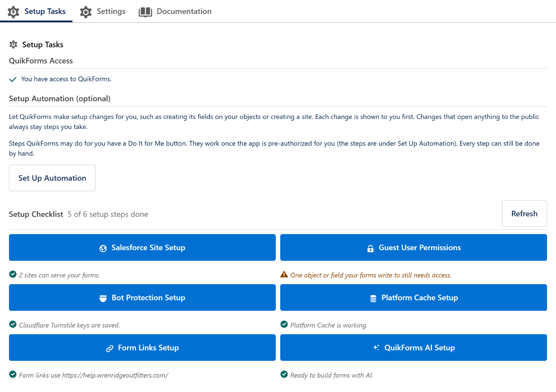Click "Platform Cache is working." status
The image size is (556, 392).
point(329,325)
